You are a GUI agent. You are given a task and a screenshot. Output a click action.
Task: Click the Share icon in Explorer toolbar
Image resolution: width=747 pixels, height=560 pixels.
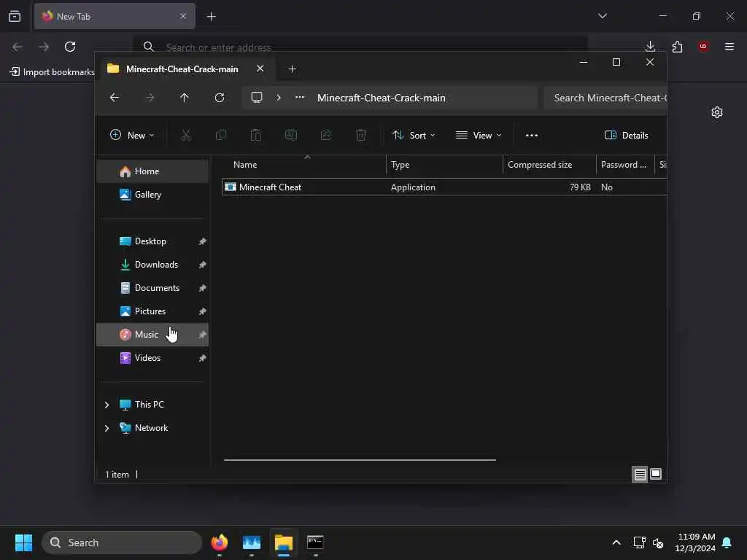point(326,135)
